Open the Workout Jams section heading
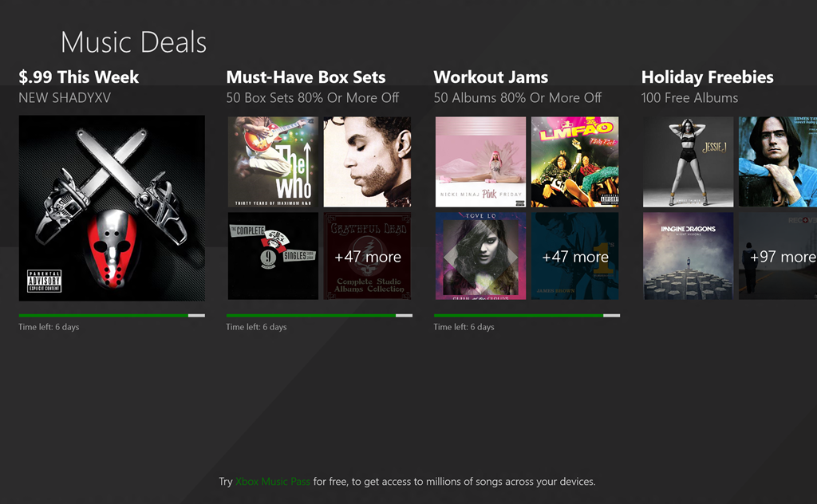 491,77
